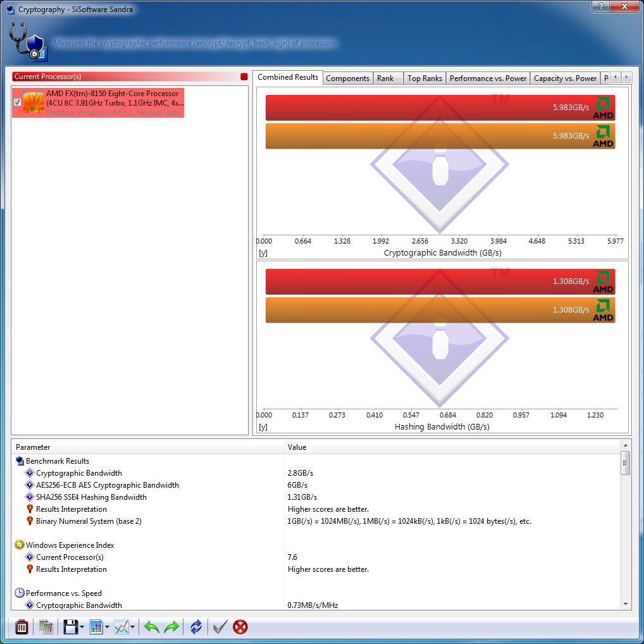Open the line graph dropdown arrow
This screenshot has height=644, width=644.
(133, 628)
